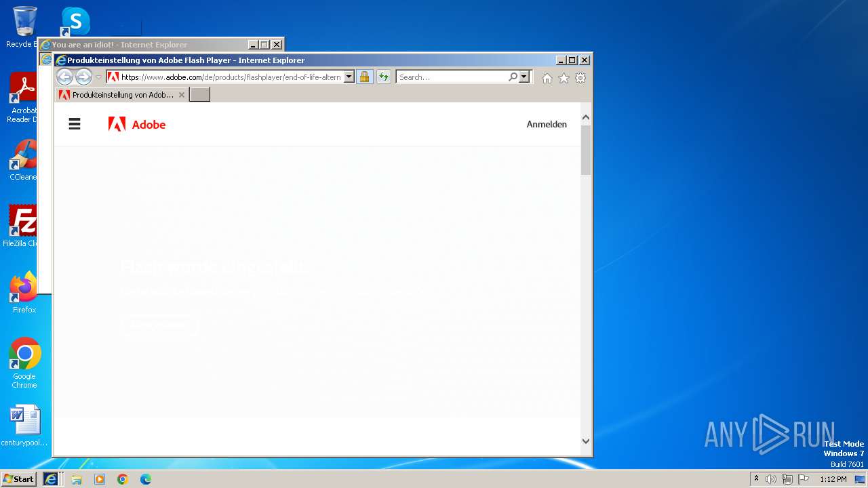This screenshot has width=868, height=488.
Task: Open Microsoft Edge from the taskbar
Action: coord(146,479)
